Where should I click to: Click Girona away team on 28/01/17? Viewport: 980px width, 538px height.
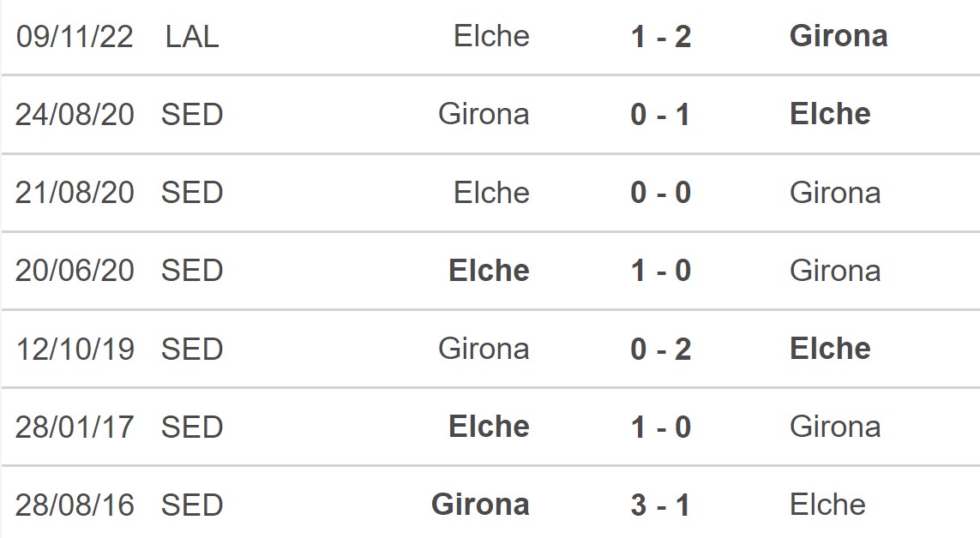tap(835, 427)
